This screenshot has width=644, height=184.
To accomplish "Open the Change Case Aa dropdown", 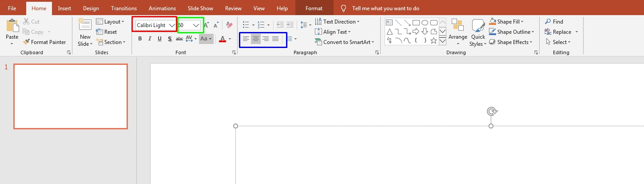I will 206,39.
